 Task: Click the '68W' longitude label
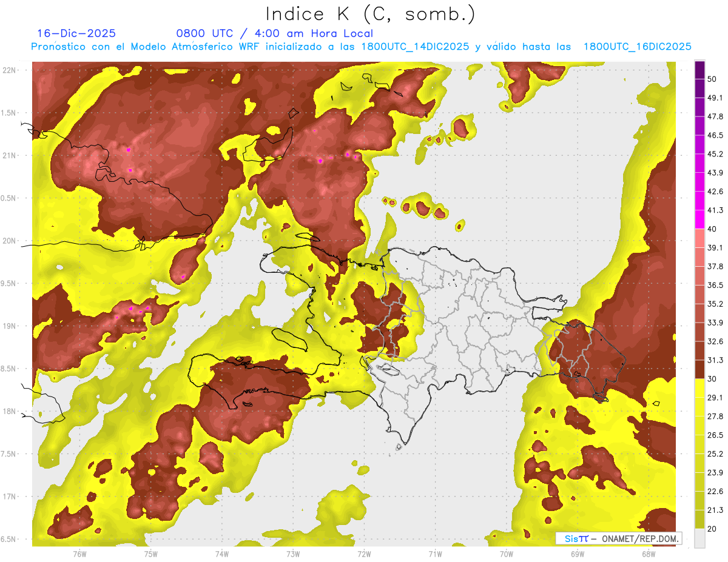point(649,554)
